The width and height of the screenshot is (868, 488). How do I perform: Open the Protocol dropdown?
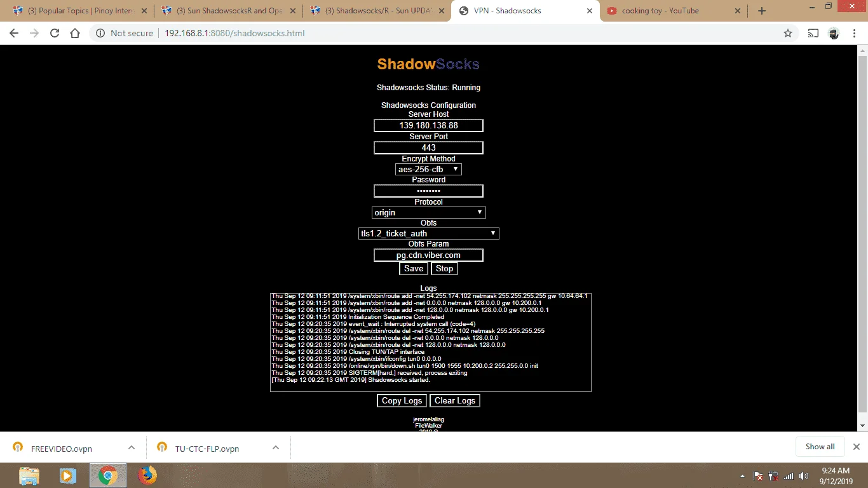tap(428, 212)
